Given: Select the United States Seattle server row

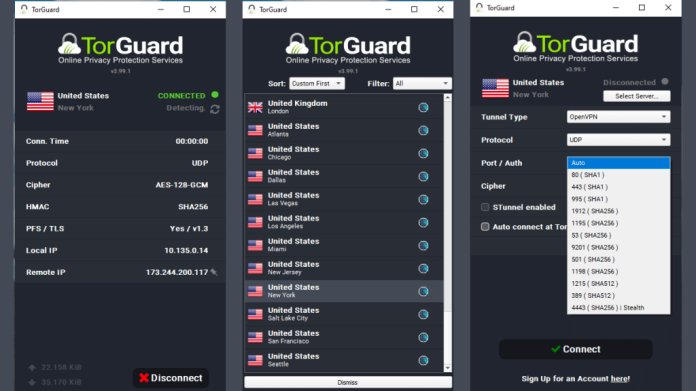Looking at the screenshot, I should pos(344,360).
